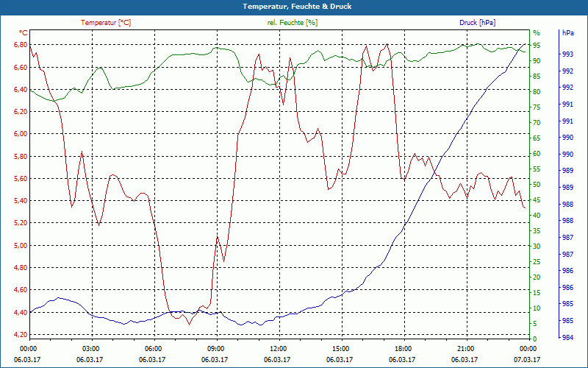Click humidity axis value 10

coord(537,308)
